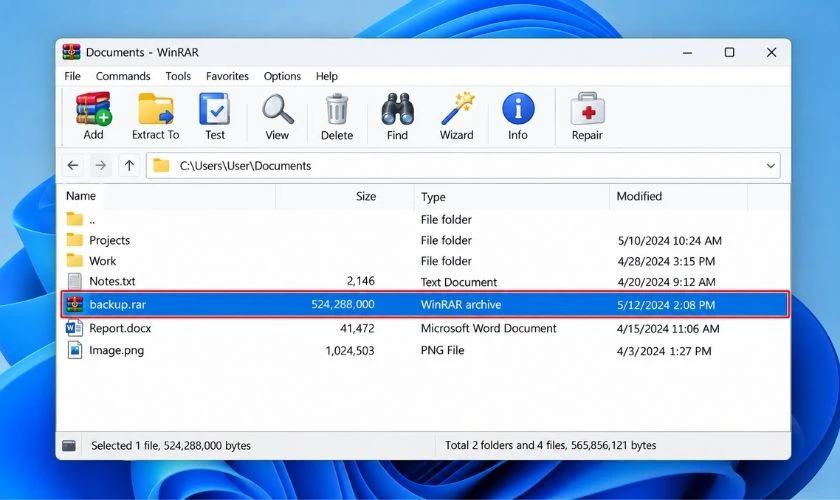Select the Image.png file name

point(117,350)
